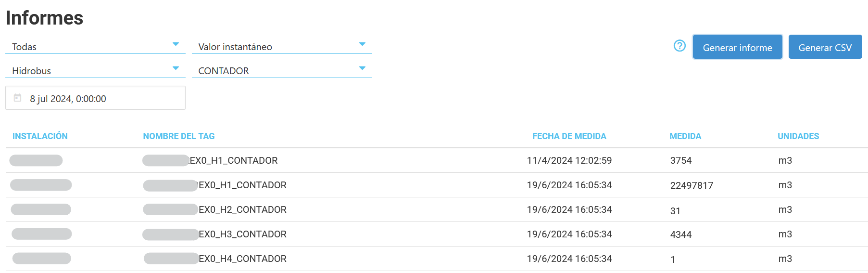Image resolution: width=868 pixels, height=273 pixels.
Task: Click the EX0_H3_CONTADOR tag row
Action: point(242,234)
